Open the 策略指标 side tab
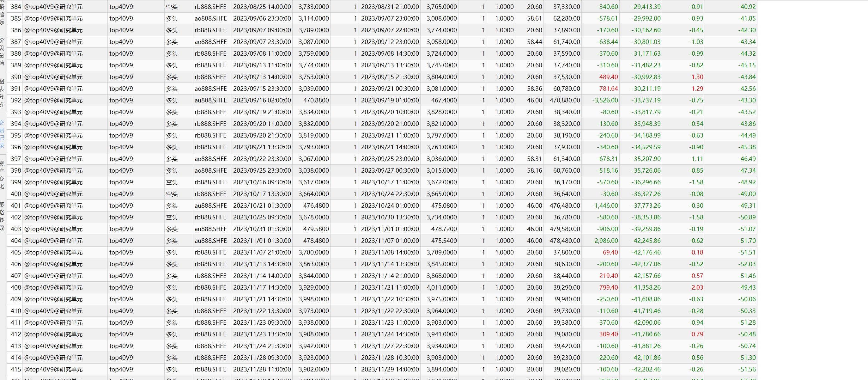Screen dimensions: 868x380 point(2,14)
